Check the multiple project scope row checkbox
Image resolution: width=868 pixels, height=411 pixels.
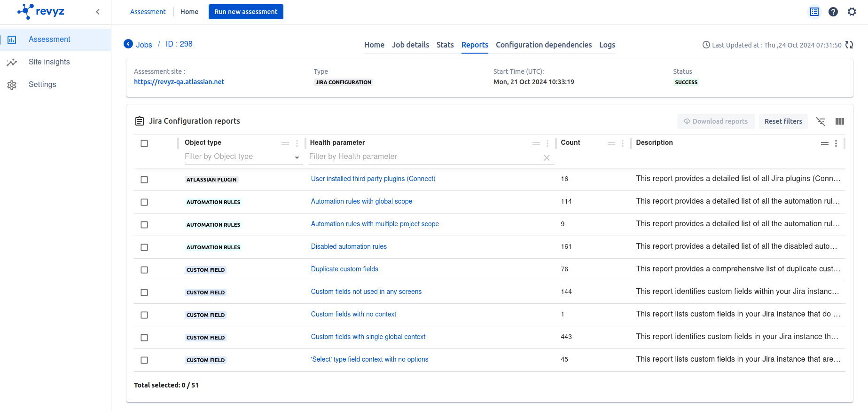click(x=144, y=225)
